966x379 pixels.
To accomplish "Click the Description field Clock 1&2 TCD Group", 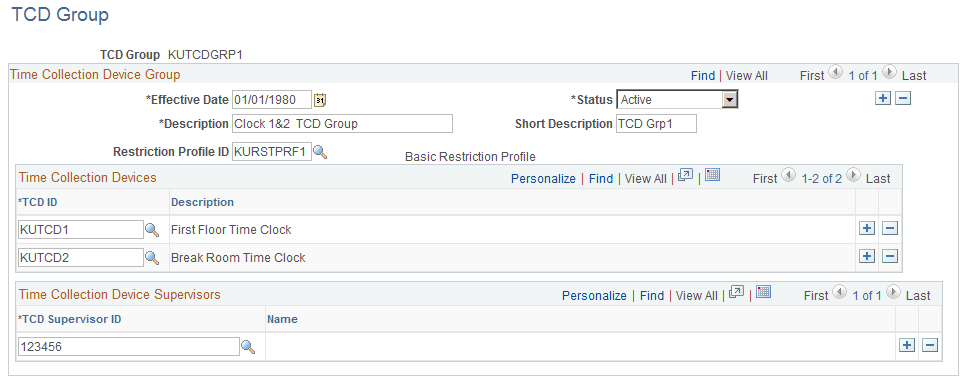I will pos(343,123).
